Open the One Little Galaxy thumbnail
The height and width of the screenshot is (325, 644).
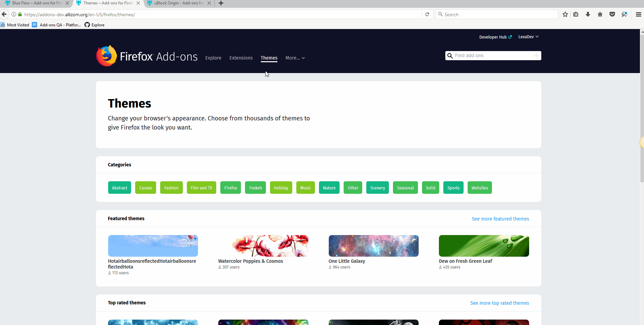tap(374, 246)
